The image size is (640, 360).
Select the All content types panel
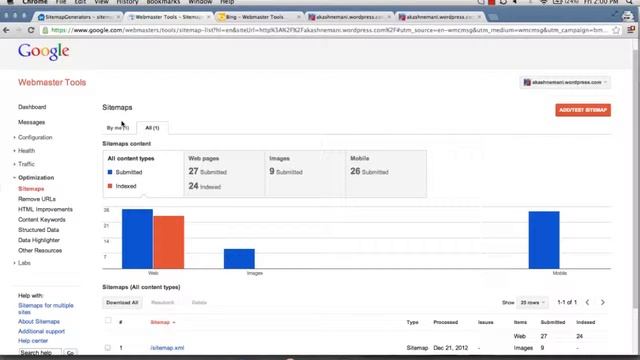tap(143, 174)
